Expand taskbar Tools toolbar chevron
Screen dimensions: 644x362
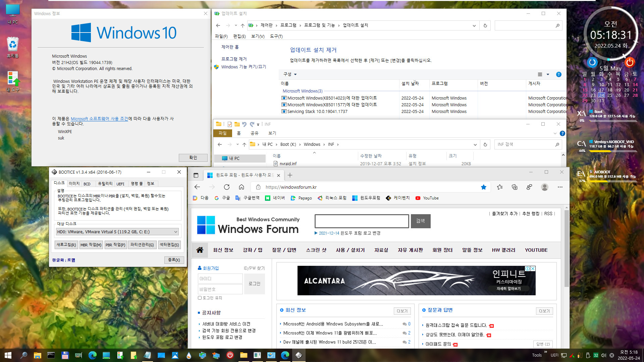546,352
